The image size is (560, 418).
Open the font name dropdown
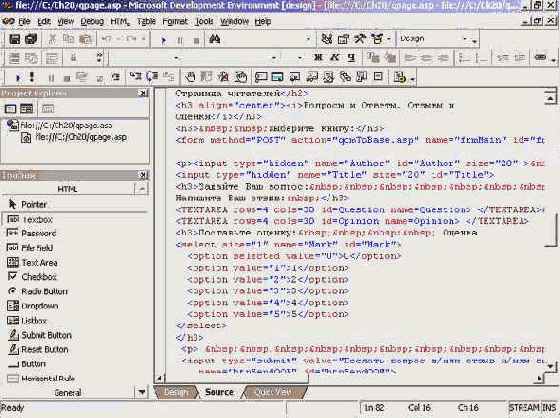[274, 58]
